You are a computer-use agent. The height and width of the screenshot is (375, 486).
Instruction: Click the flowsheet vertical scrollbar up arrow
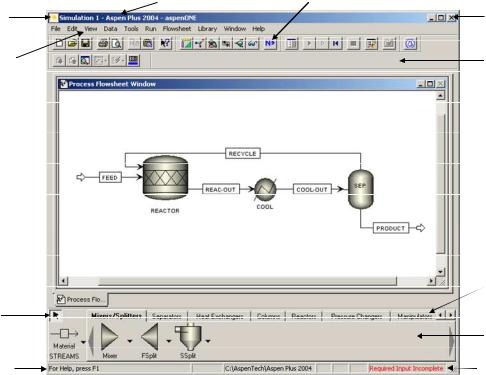[440, 96]
